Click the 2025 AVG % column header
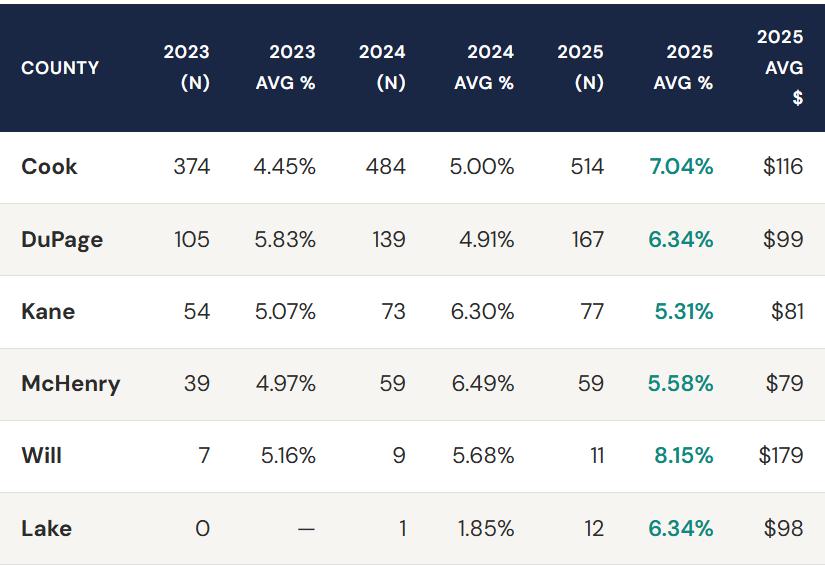 (683, 67)
